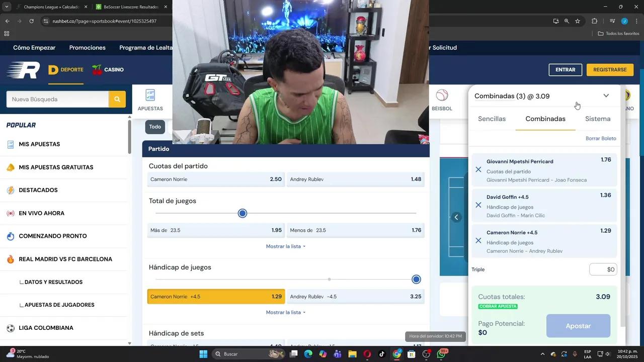Open the Casino cherry icon
The height and width of the screenshot is (362, 644).
[x=97, y=70]
